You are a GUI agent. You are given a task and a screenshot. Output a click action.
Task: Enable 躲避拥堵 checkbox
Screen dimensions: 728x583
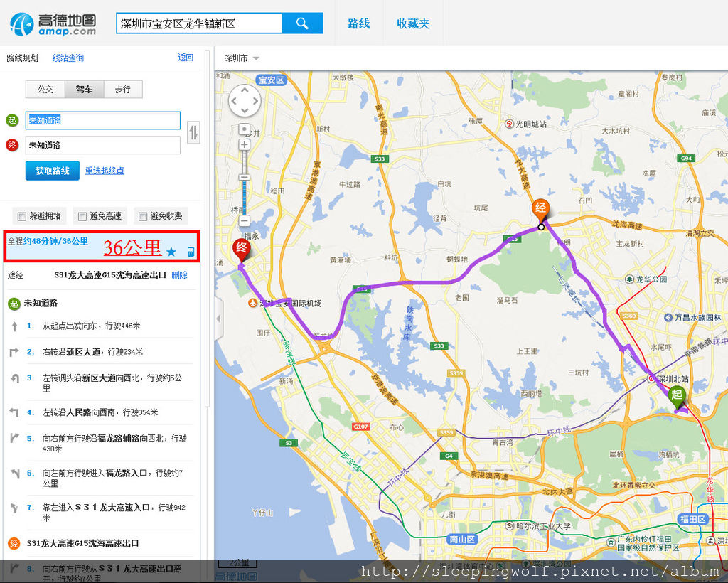[21, 216]
